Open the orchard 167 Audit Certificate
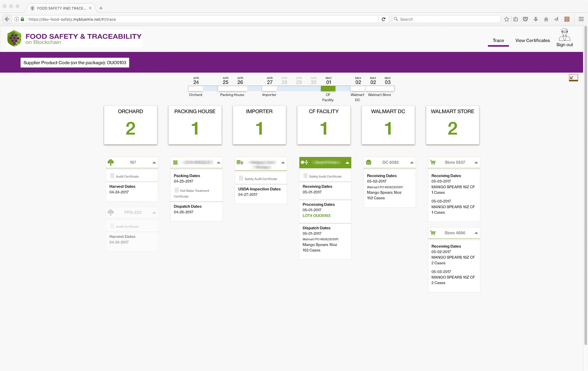The width and height of the screenshot is (588, 371). pyautogui.click(x=127, y=176)
